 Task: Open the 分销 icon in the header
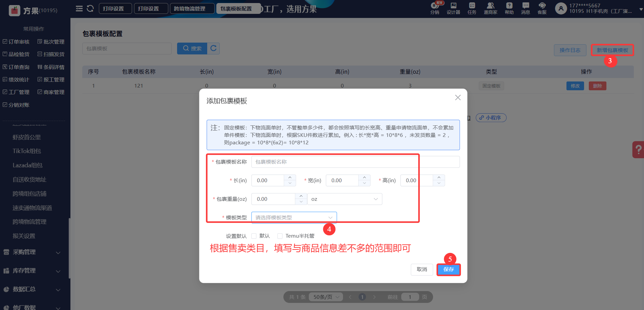click(435, 8)
